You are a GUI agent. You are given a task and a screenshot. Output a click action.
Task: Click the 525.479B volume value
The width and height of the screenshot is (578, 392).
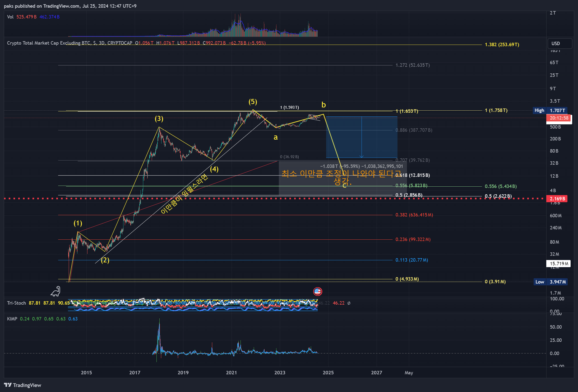pyautogui.click(x=26, y=17)
